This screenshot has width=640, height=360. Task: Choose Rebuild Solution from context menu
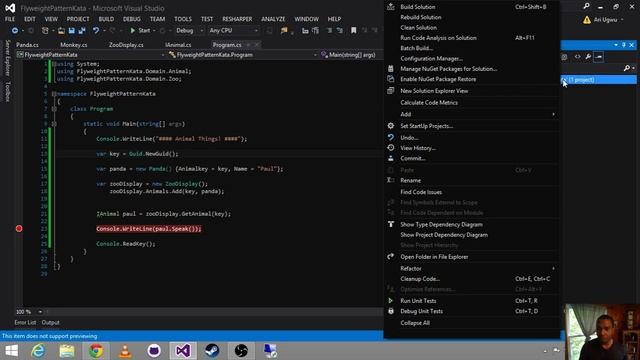click(x=472, y=17)
